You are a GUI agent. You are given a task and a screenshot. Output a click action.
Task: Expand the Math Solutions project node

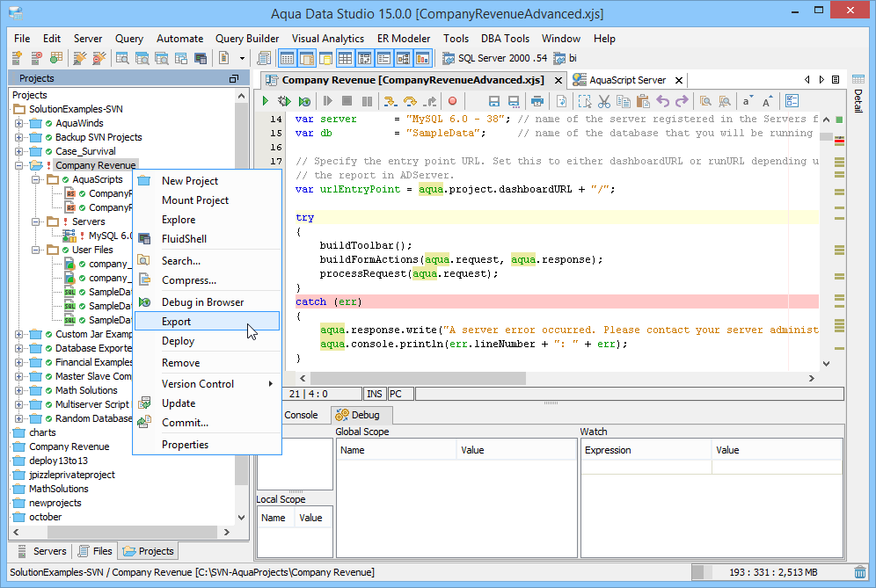pos(18,391)
